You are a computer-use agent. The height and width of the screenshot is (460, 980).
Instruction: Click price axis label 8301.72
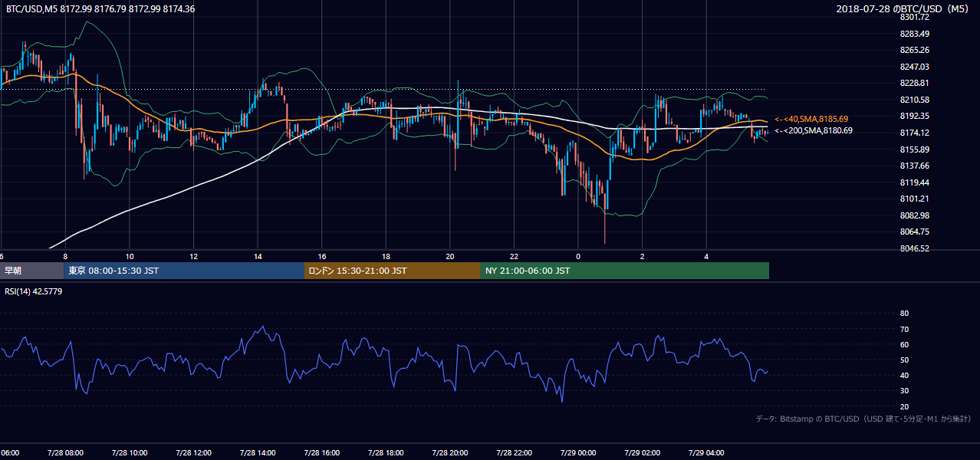coord(915,17)
